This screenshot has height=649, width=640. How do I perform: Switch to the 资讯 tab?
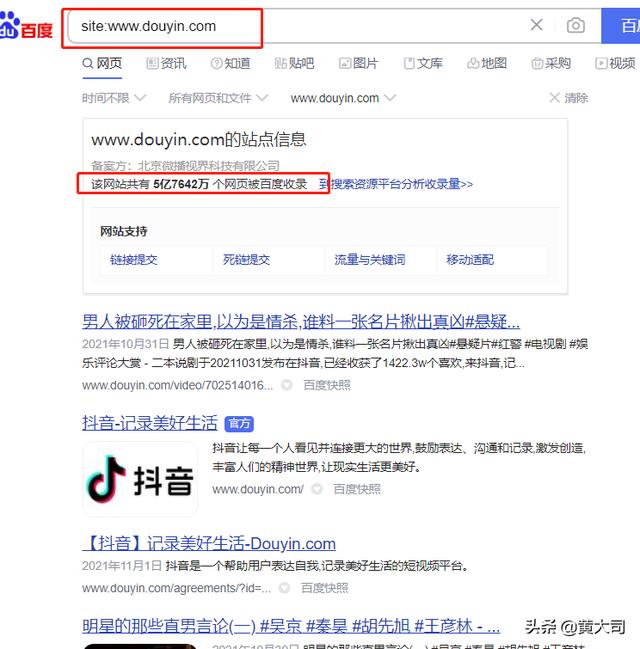coord(166,63)
